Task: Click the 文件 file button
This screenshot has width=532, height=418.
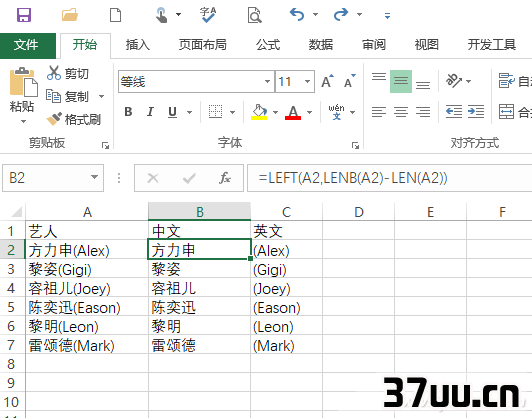Action: click(26, 45)
